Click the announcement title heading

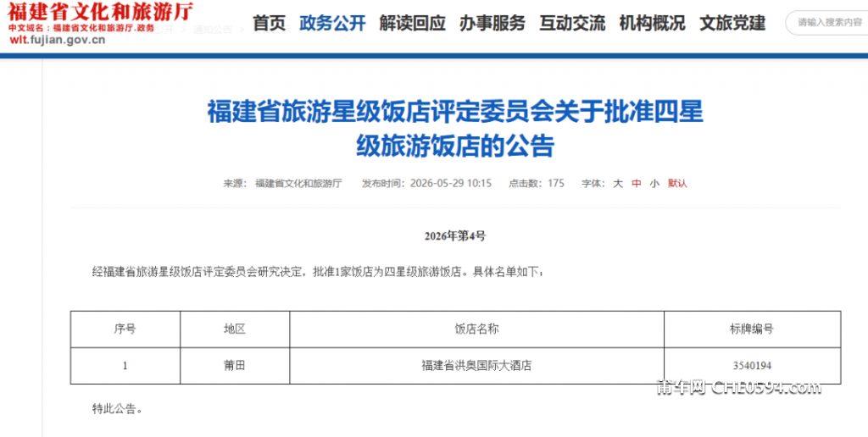[x=455, y=129]
